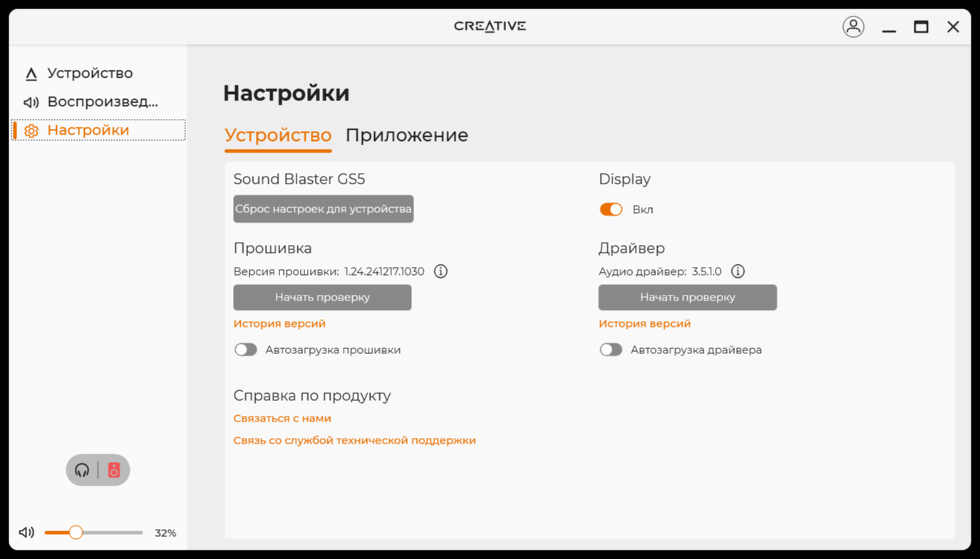The image size is (980, 559).
Task: Turn off the Display toggle
Action: point(611,209)
